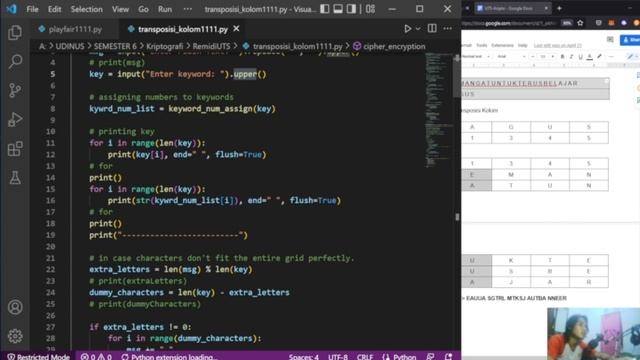The image size is (640, 360).
Task: Open a new browser tab with plus
Action: (559, 8)
